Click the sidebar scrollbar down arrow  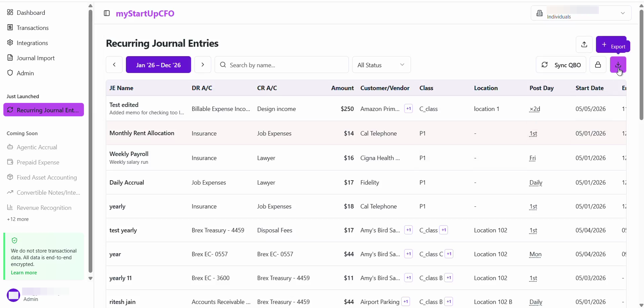pyautogui.click(x=90, y=278)
